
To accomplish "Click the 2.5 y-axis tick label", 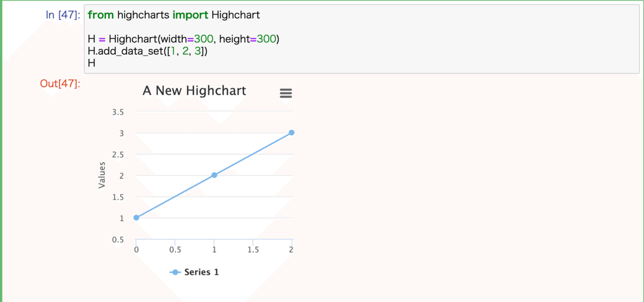I will (118, 154).
